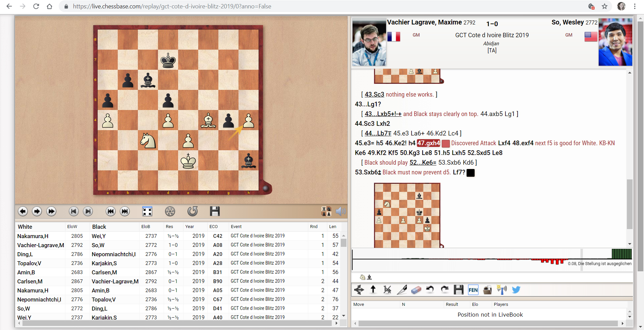
Task: Open a game file using folder icon
Action: click(487, 290)
